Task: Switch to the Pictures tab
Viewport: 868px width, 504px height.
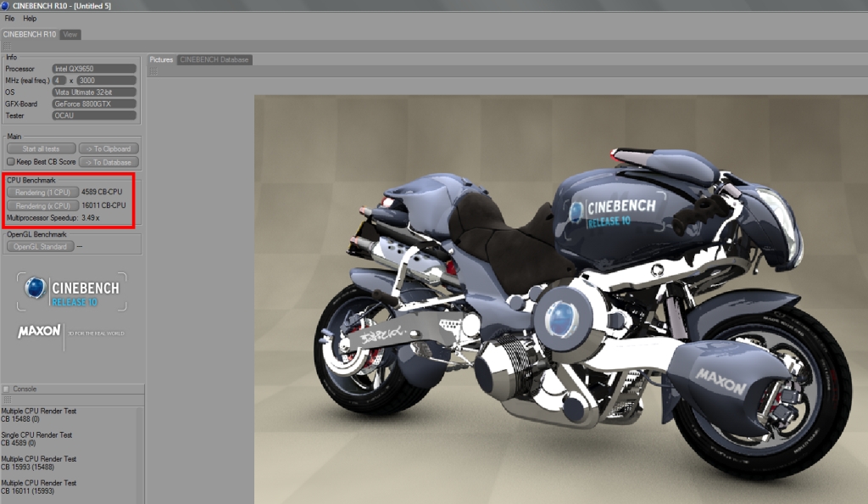Action: point(161,59)
